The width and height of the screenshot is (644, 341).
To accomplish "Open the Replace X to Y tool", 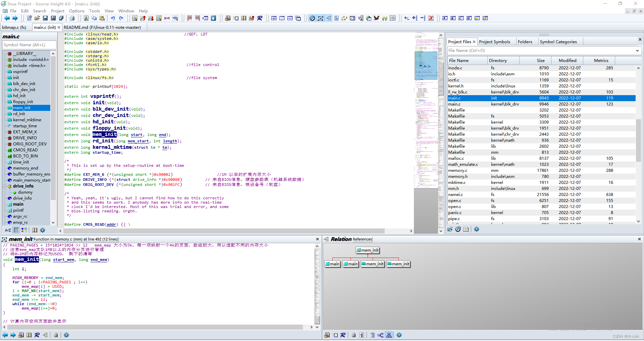I will point(167,18).
